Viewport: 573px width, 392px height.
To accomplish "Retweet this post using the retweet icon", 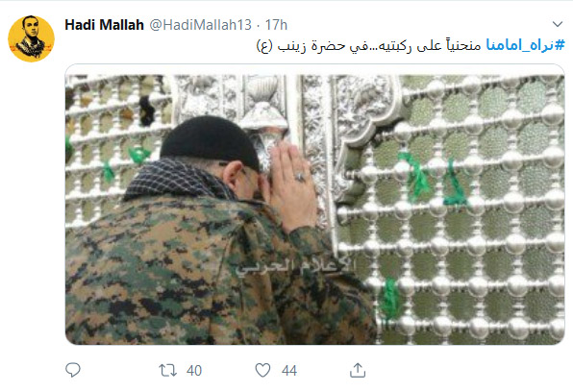I will click(167, 371).
